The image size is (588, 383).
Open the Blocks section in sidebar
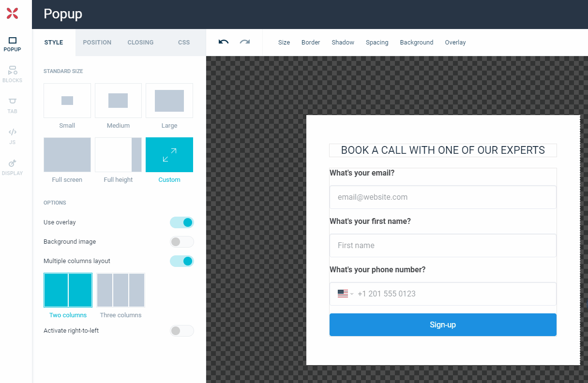pos(13,75)
